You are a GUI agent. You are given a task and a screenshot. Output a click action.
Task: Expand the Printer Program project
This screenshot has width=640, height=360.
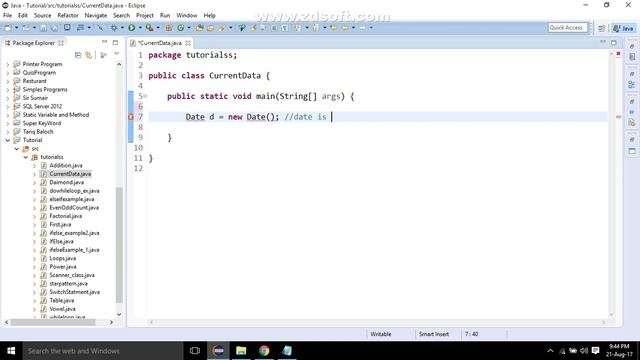(7, 64)
